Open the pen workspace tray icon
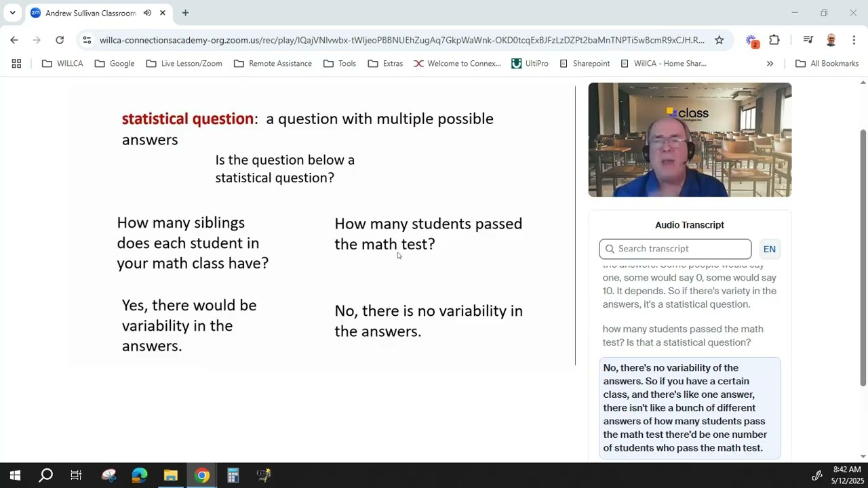868x488 pixels. tap(817, 476)
